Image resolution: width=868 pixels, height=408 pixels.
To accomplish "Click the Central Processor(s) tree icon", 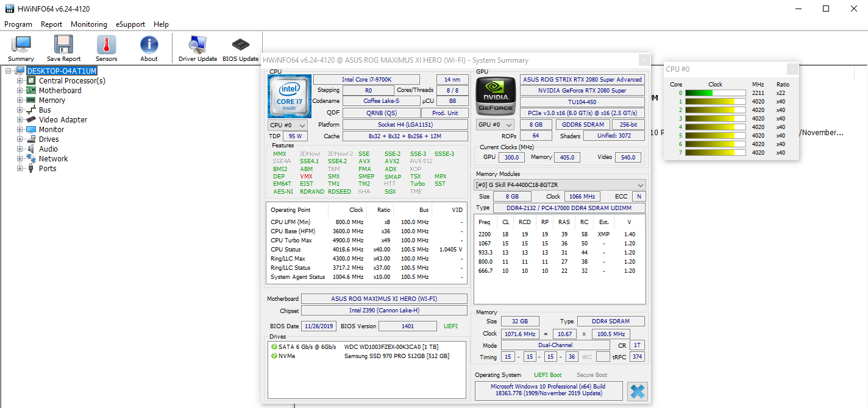I will (31, 80).
